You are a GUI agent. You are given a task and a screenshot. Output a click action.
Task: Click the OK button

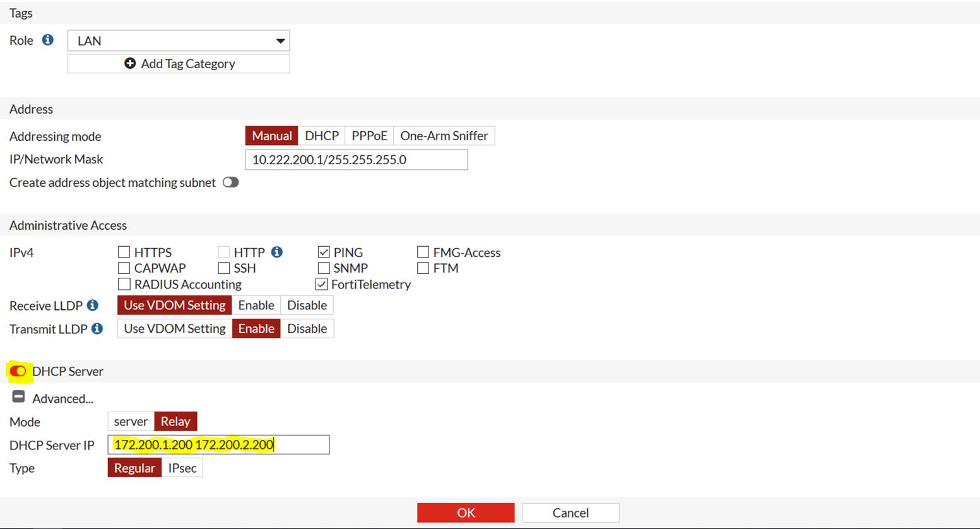[x=465, y=512]
